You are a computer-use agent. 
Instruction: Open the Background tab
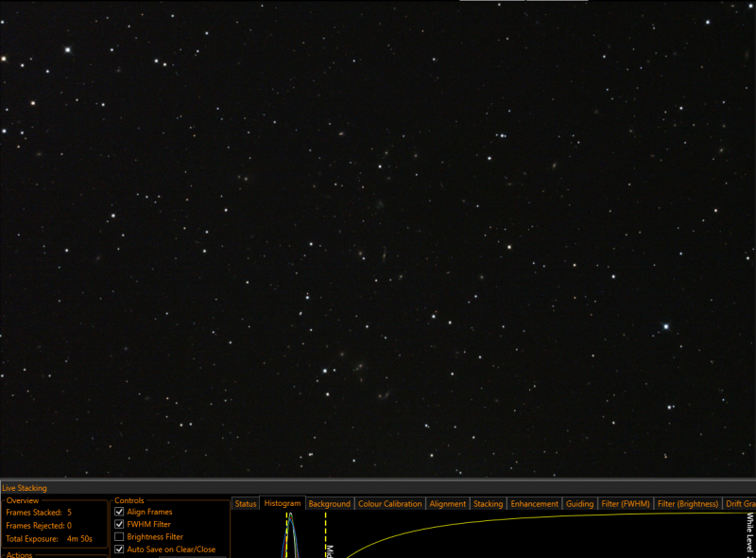[x=330, y=504]
